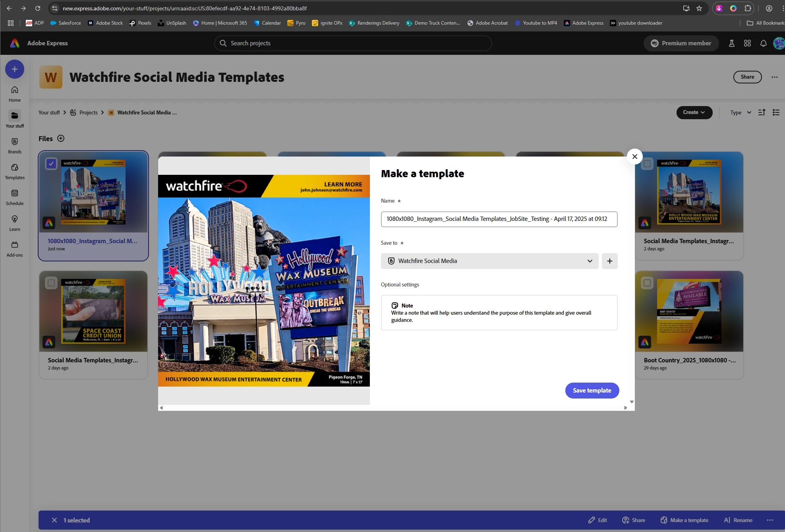The width and height of the screenshot is (785, 532).
Task: Open the Type filter dropdown
Action: tap(741, 112)
